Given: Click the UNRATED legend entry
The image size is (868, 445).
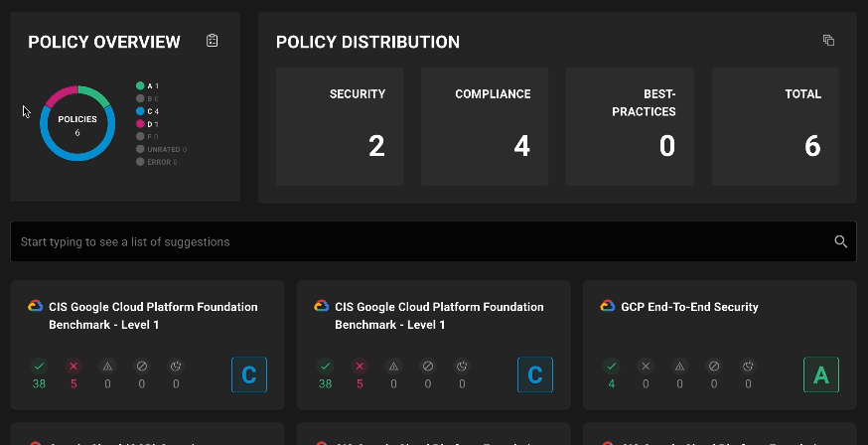Looking at the screenshot, I should point(162,149).
